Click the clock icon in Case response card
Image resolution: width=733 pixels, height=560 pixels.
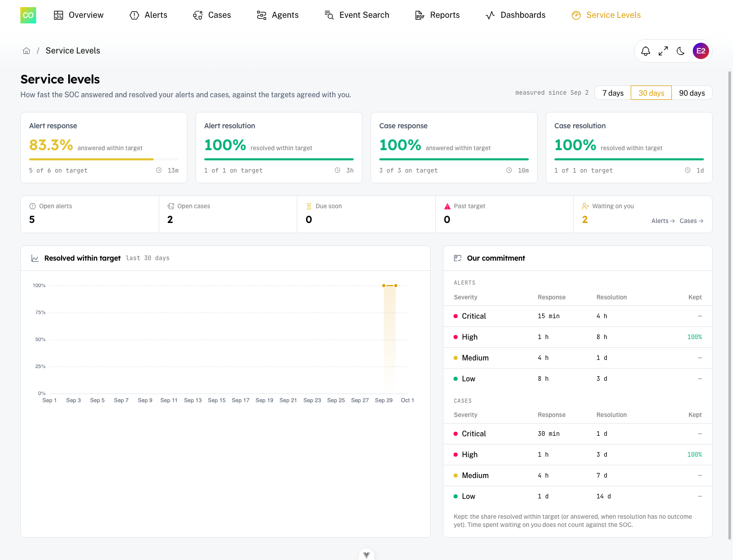pyautogui.click(x=509, y=171)
